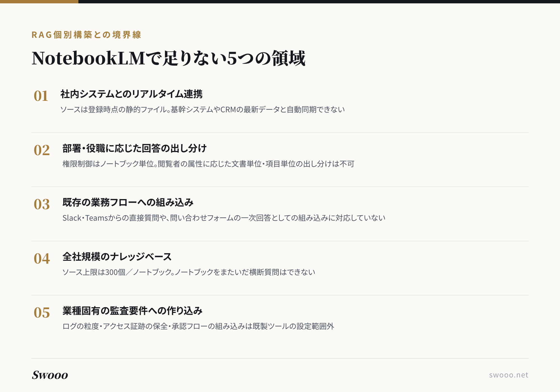Image resolution: width=560 pixels, height=392 pixels.
Task: Click heading '既存の業務フローへの組み込み'
Action: pos(128,202)
